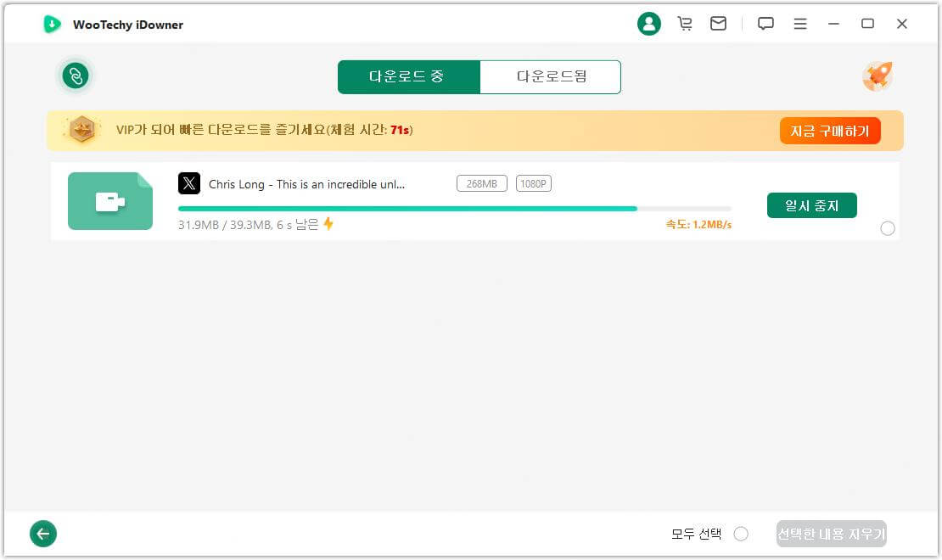Click the X (Twitter) source icon

(x=188, y=183)
